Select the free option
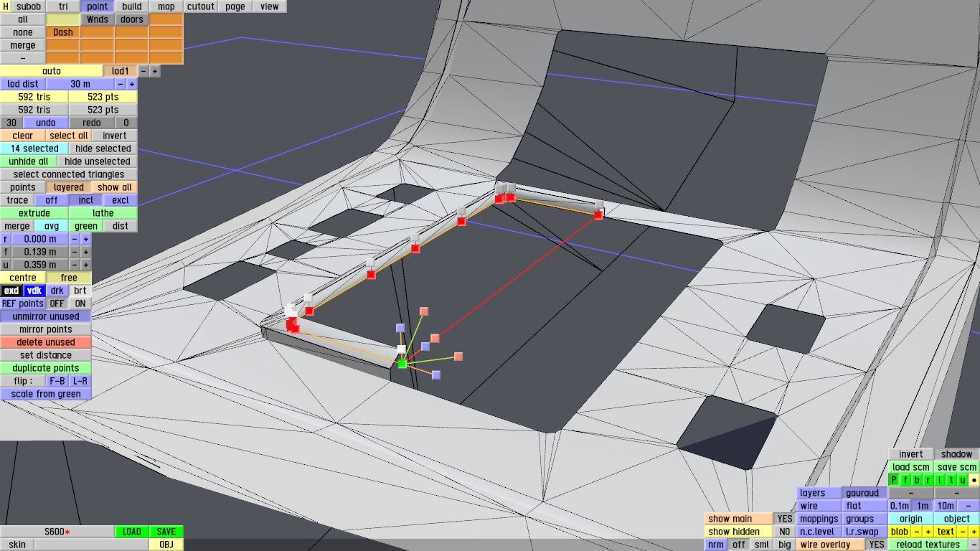980x551 pixels. [x=69, y=278]
